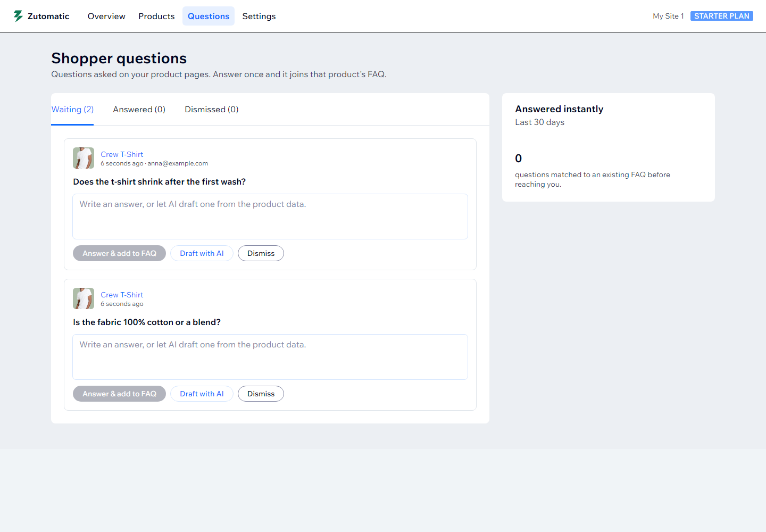
Task: Click the 'Shopper questions' page heading
Action: pyautogui.click(x=119, y=58)
